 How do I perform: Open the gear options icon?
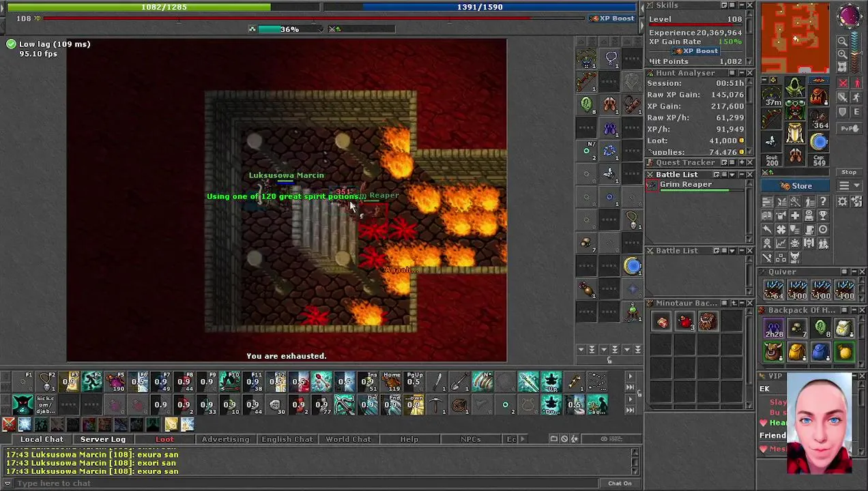click(842, 202)
